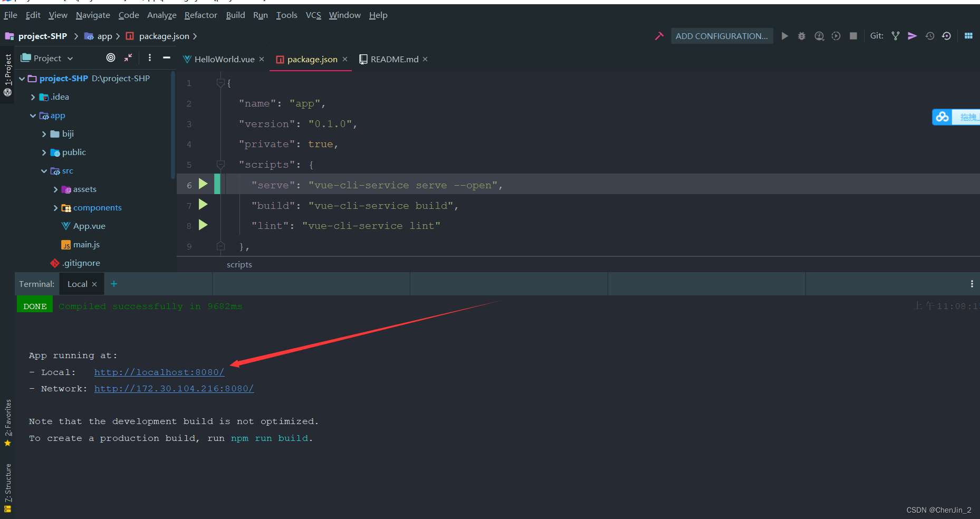Collapse the project-SHP root folder
This screenshot has height=519, width=980.
point(22,79)
